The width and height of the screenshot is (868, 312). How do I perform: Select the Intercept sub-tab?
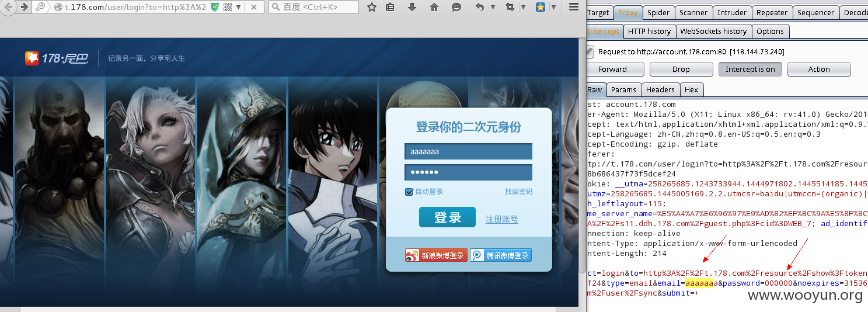[604, 31]
